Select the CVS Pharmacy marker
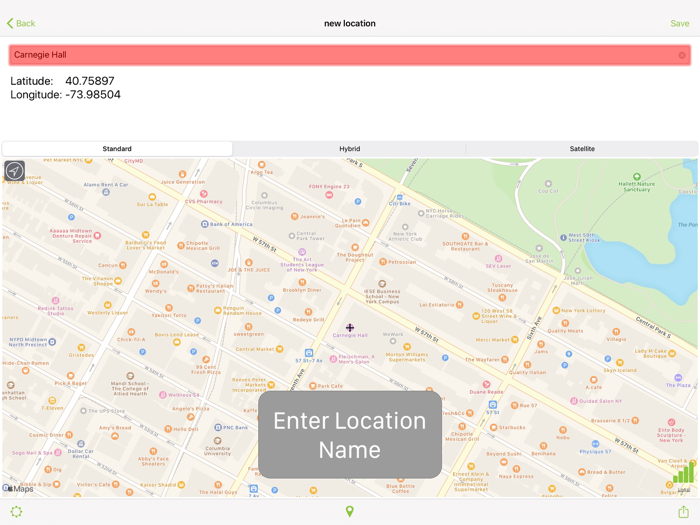Image resolution: width=700 pixels, height=525 pixels. [204, 194]
